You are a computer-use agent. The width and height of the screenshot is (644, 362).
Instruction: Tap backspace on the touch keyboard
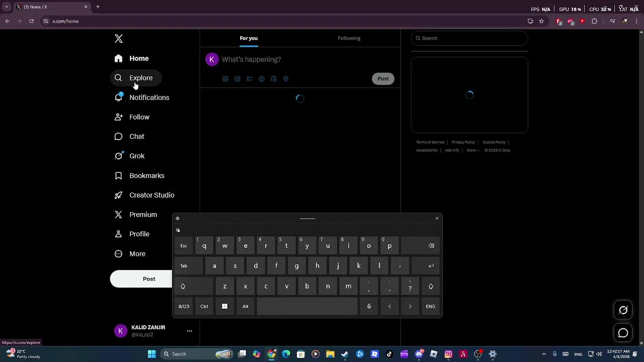click(421, 246)
